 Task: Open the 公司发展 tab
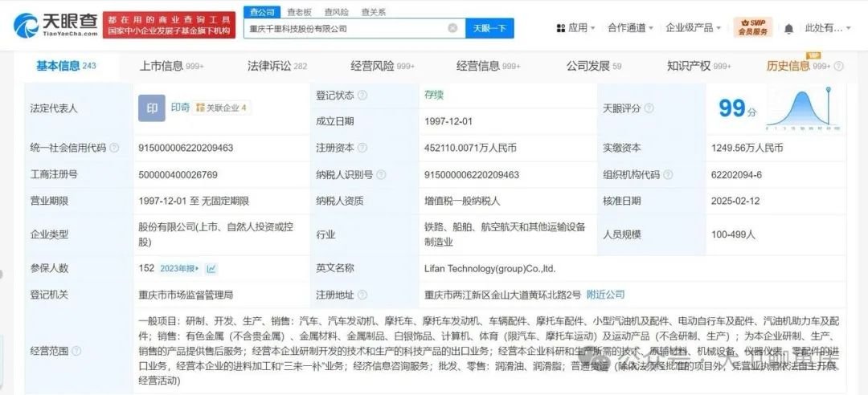pos(593,67)
